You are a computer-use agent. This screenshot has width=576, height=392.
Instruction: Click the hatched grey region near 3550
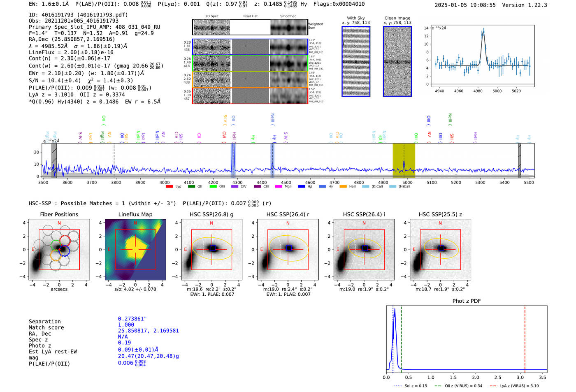[x=54, y=160]
